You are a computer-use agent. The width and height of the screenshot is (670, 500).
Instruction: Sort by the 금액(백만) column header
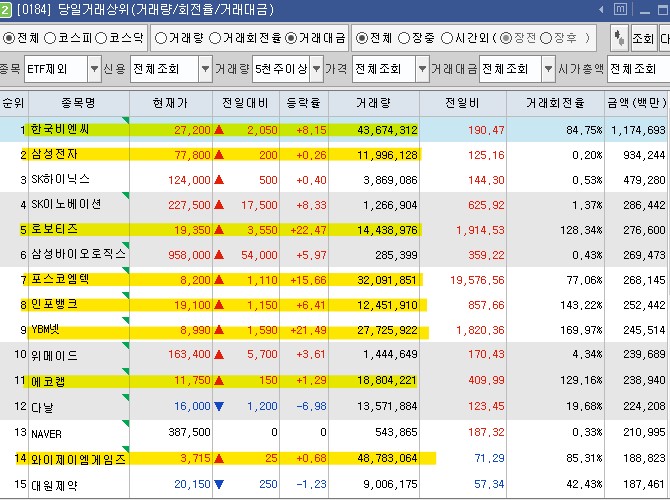(637, 103)
